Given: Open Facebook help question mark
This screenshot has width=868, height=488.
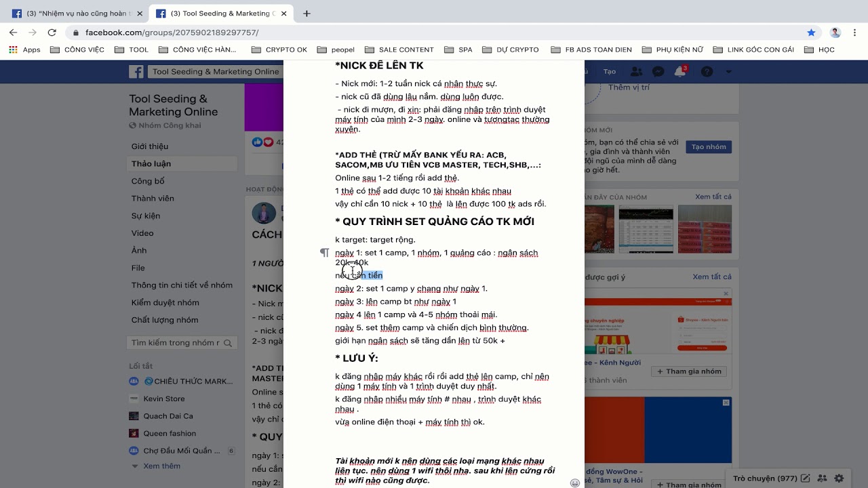Looking at the screenshot, I should [x=707, y=71].
